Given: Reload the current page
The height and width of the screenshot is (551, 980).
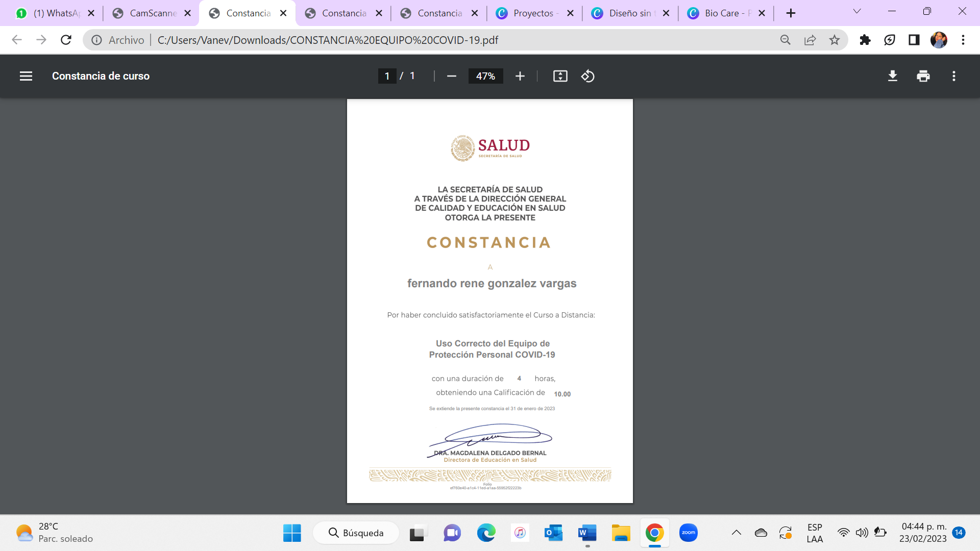Looking at the screenshot, I should tap(66, 40).
